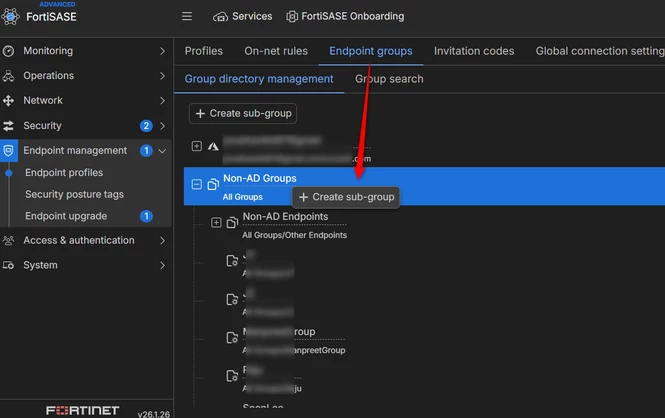Toggle the hamburger menu icon
The image size is (665, 418).
tap(187, 16)
